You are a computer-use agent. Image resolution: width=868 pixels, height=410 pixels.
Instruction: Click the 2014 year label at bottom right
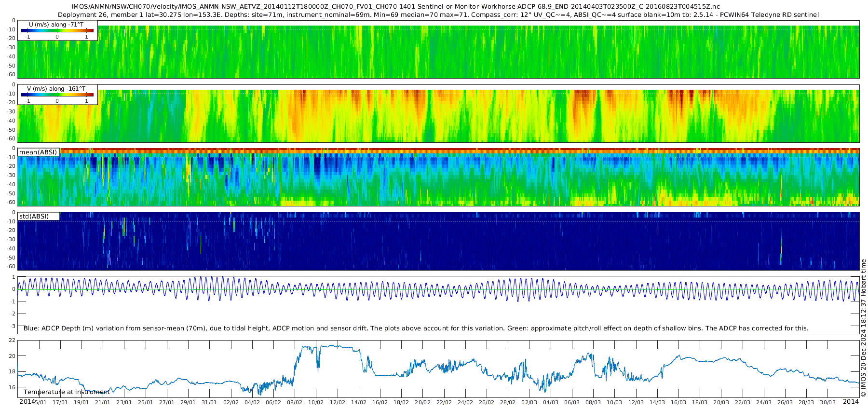click(x=851, y=401)
